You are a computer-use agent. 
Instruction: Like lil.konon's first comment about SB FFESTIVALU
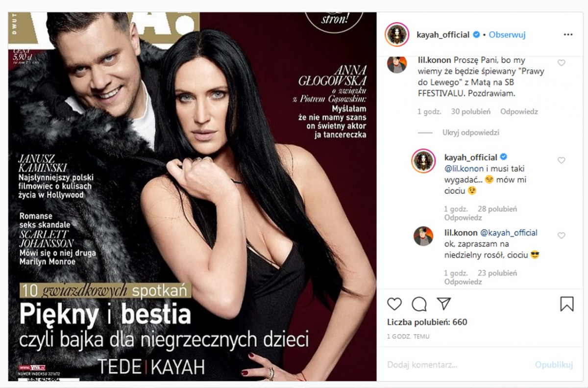(562, 63)
